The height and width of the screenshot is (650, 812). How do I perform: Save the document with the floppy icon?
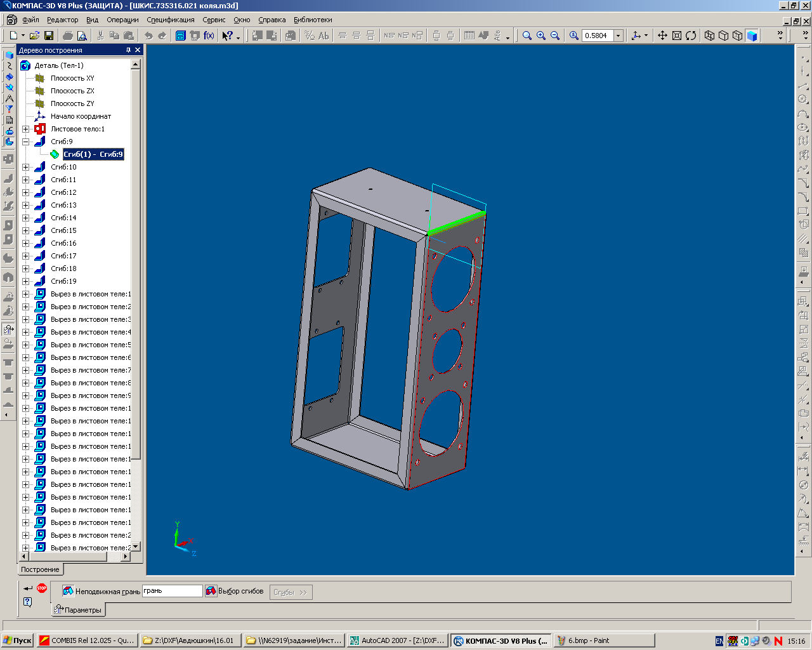[x=48, y=36]
